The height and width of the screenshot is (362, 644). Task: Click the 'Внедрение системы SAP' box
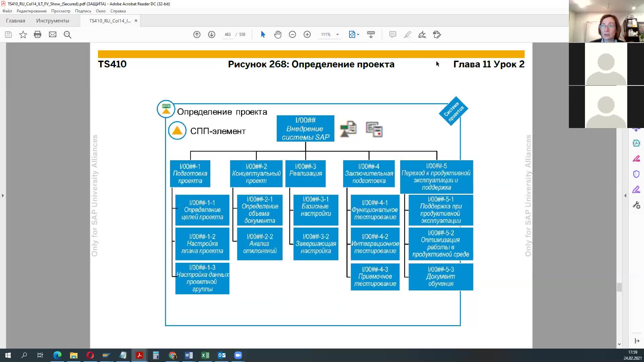[x=305, y=129]
